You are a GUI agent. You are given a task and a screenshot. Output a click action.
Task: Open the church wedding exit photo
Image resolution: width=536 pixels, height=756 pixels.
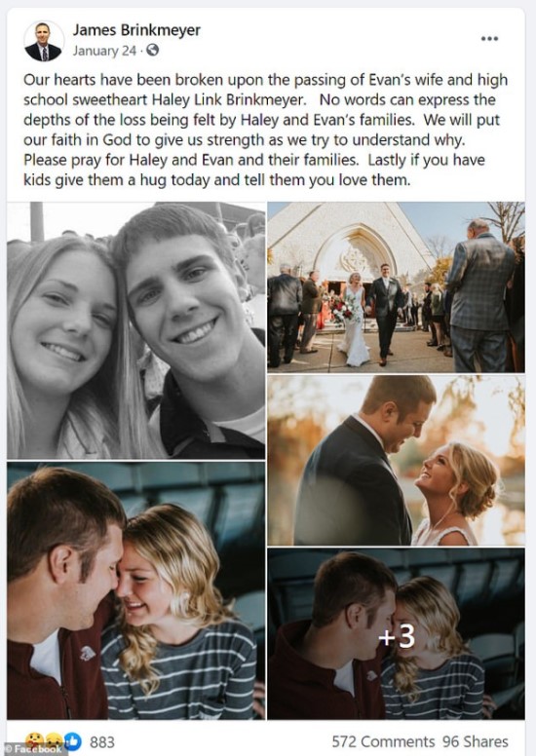(x=396, y=286)
